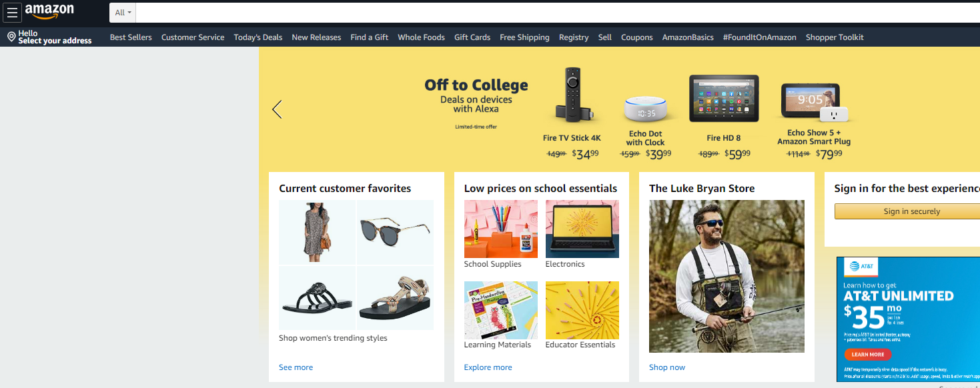Image resolution: width=980 pixels, height=388 pixels.
Task: Click See more under customer favorites
Action: (x=296, y=367)
